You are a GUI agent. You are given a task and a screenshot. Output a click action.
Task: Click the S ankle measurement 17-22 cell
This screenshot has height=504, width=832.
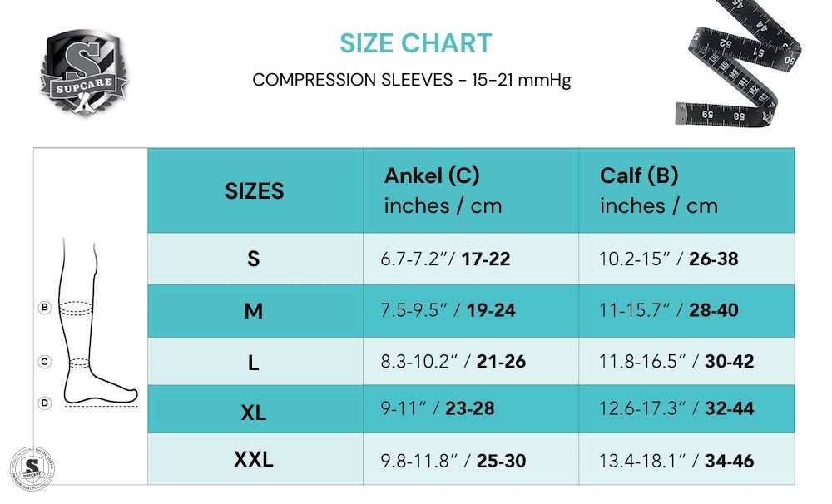pyautogui.click(x=445, y=259)
